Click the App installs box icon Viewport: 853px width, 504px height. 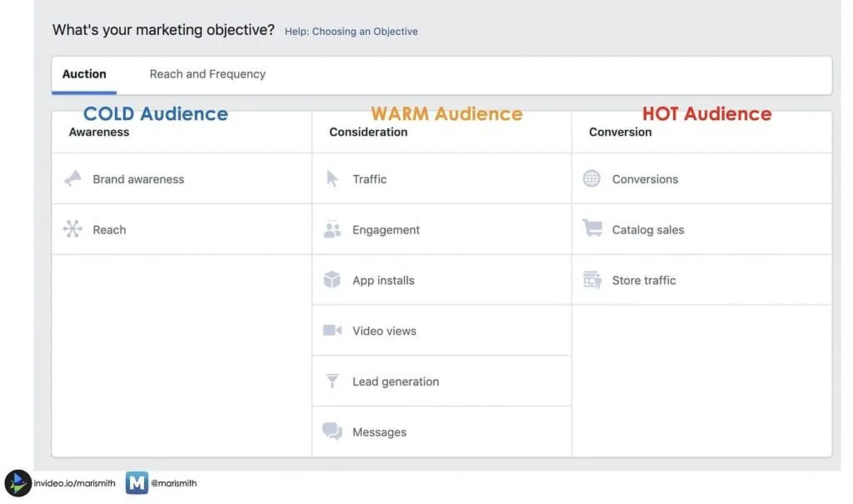pyautogui.click(x=332, y=280)
